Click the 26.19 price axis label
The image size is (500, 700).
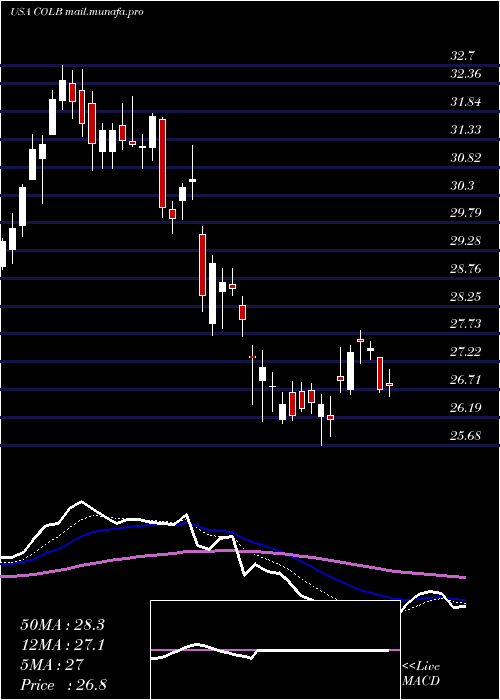[466, 408]
